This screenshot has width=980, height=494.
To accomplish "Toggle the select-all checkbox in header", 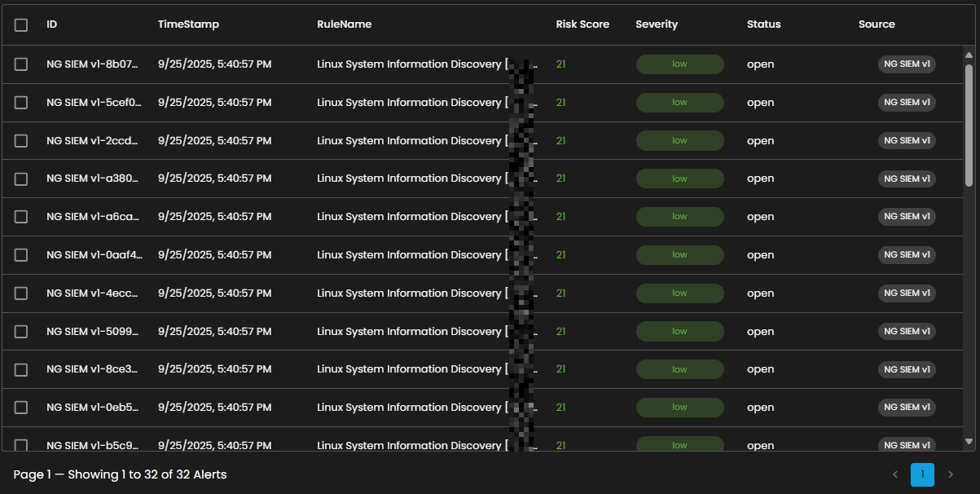I will [21, 25].
